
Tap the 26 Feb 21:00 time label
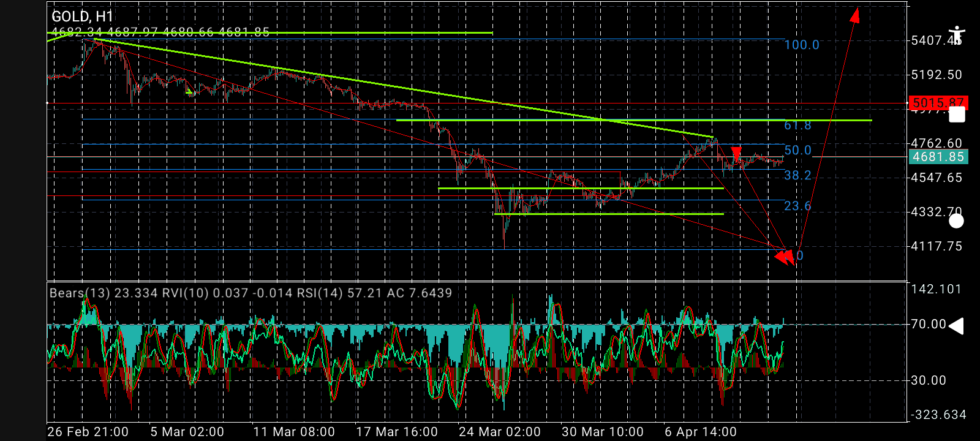click(88, 432)
